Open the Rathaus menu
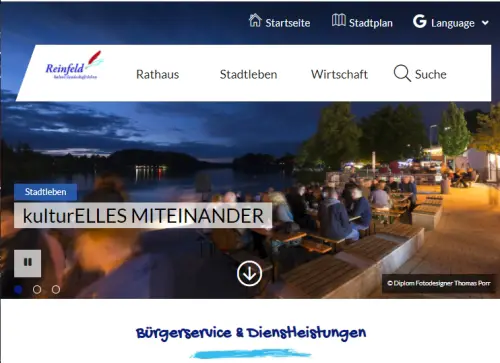The image size is (500, 363). [158, 74]
